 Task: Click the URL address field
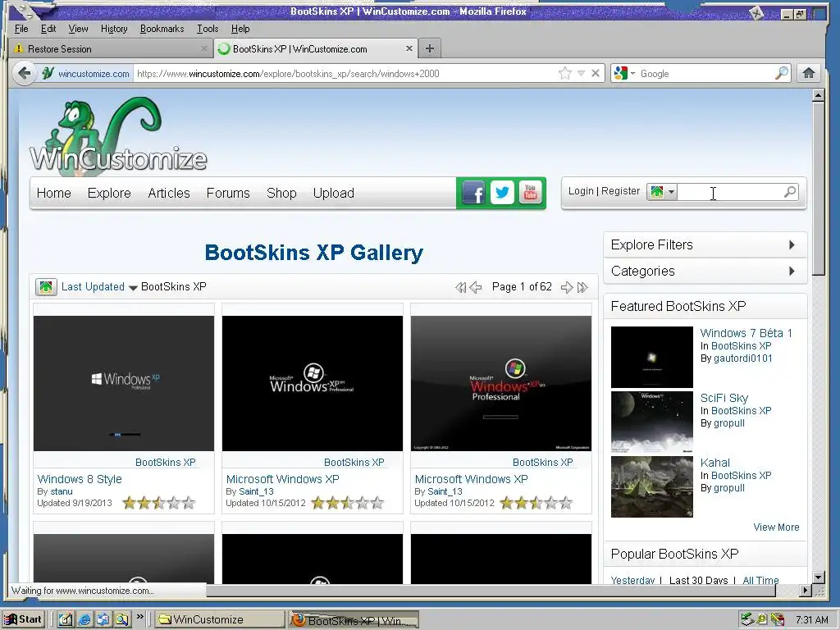coord(345,73)
